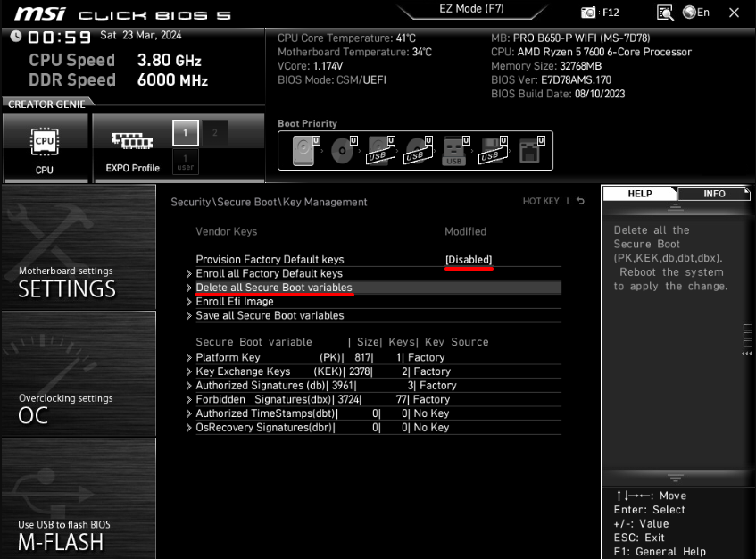
Task: Select the USB key boot device icon
Action: click(x=453, y=152)
